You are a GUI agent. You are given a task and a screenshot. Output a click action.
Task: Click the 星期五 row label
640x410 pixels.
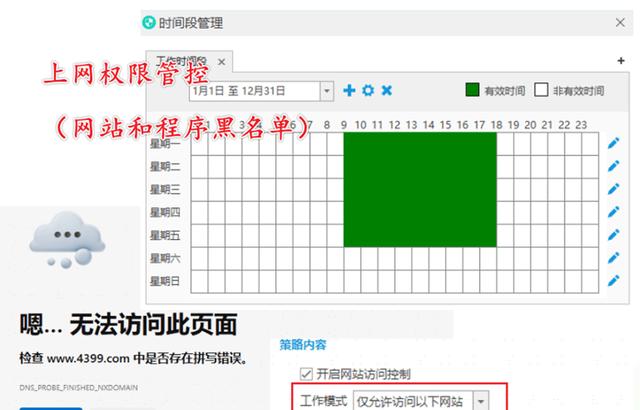point(165,235)
